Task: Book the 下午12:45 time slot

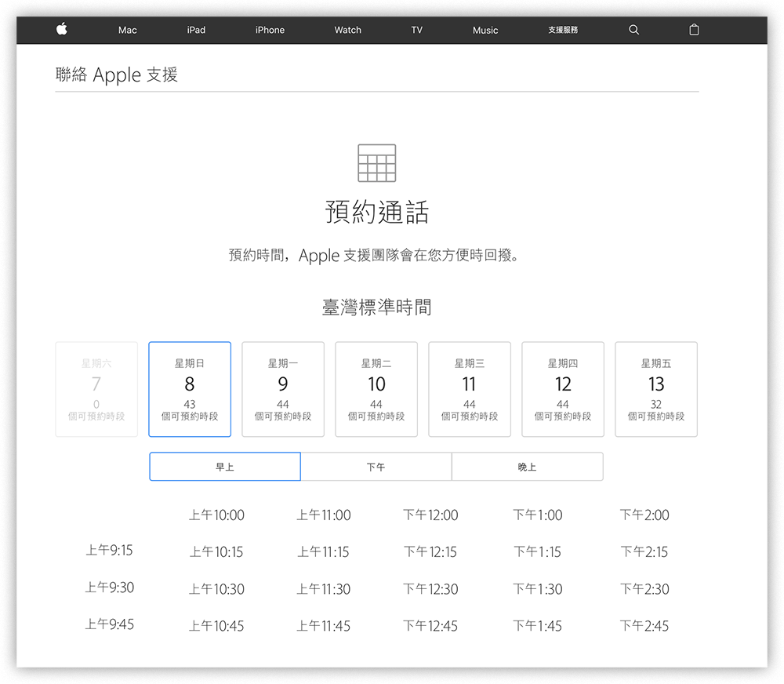Action: (x=430, y=626)
